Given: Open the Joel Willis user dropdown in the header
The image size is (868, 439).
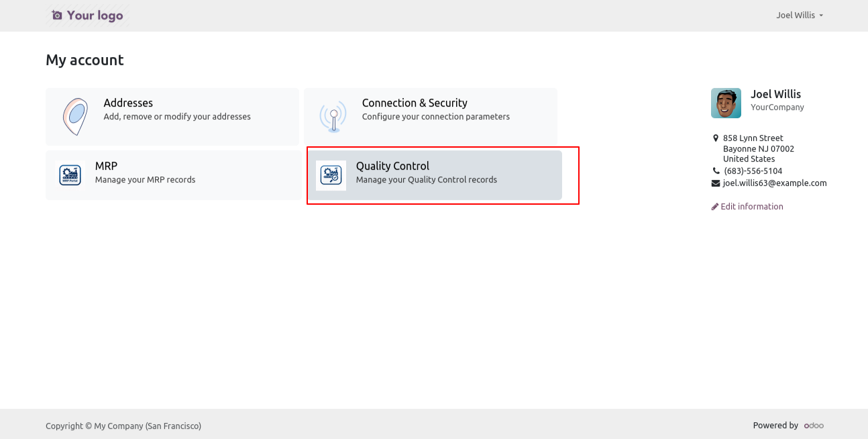Looking at the screenshot, I should coord(799,15).
